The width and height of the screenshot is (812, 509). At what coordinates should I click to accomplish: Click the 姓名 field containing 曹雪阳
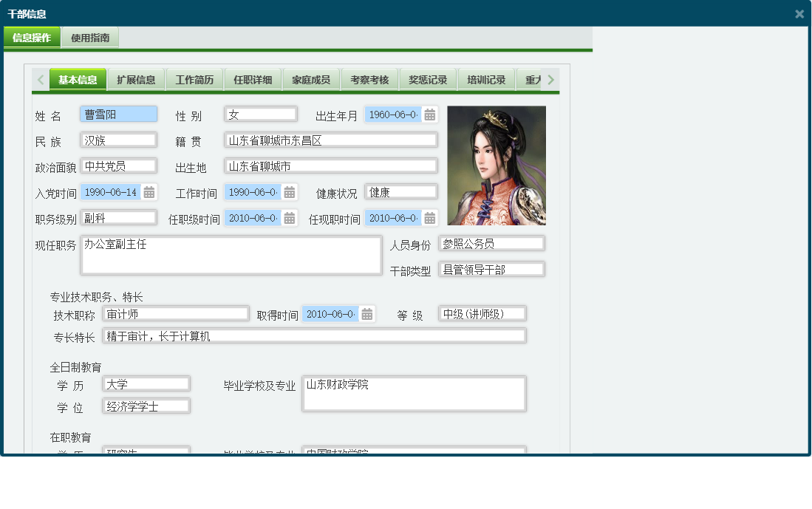tap(118, 114)
